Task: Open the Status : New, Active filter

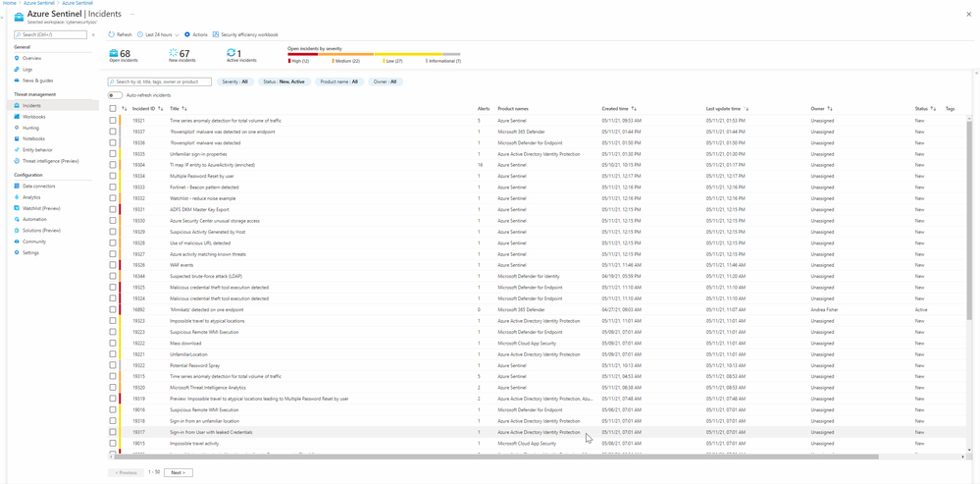Action: [284, 81]
